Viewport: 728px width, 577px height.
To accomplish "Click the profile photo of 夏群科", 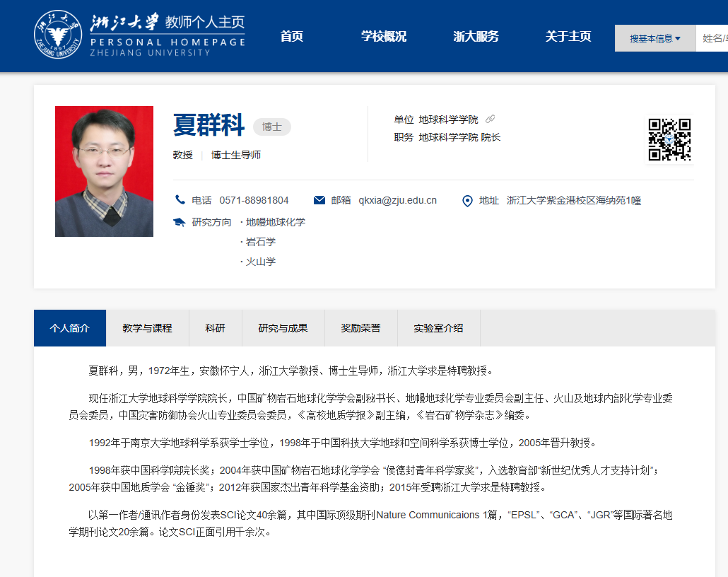I will pos(104,171).
